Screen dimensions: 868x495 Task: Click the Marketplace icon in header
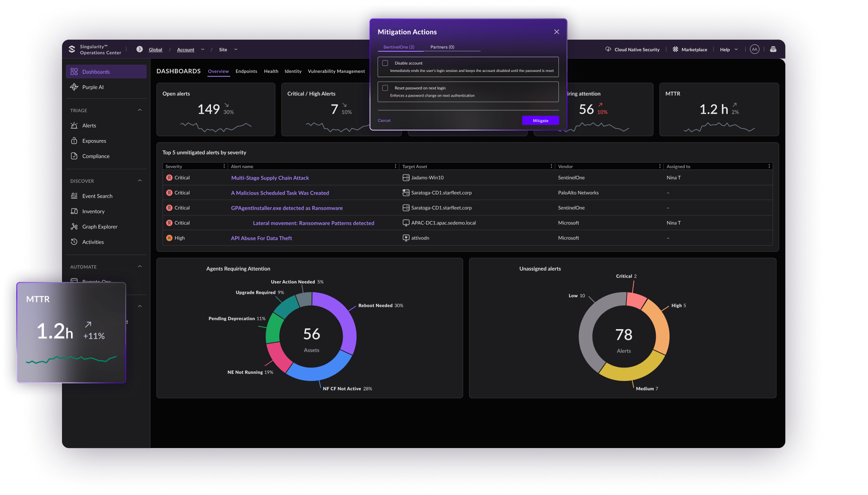tap(676, 50)
